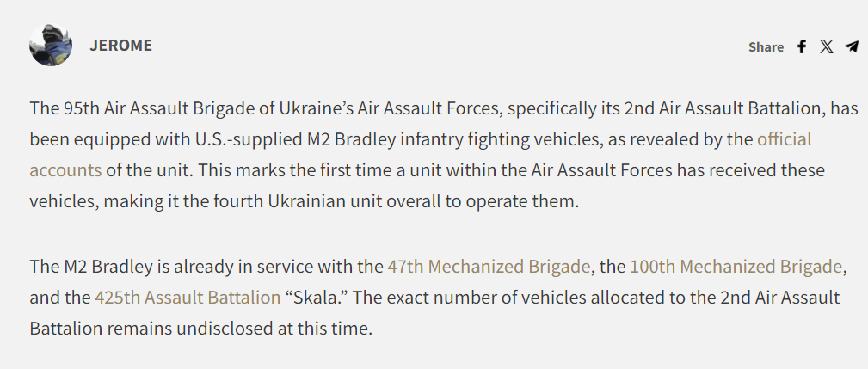The image size is (868, 369).
Task: Share the article on Facebook
Action: (802, 47)
